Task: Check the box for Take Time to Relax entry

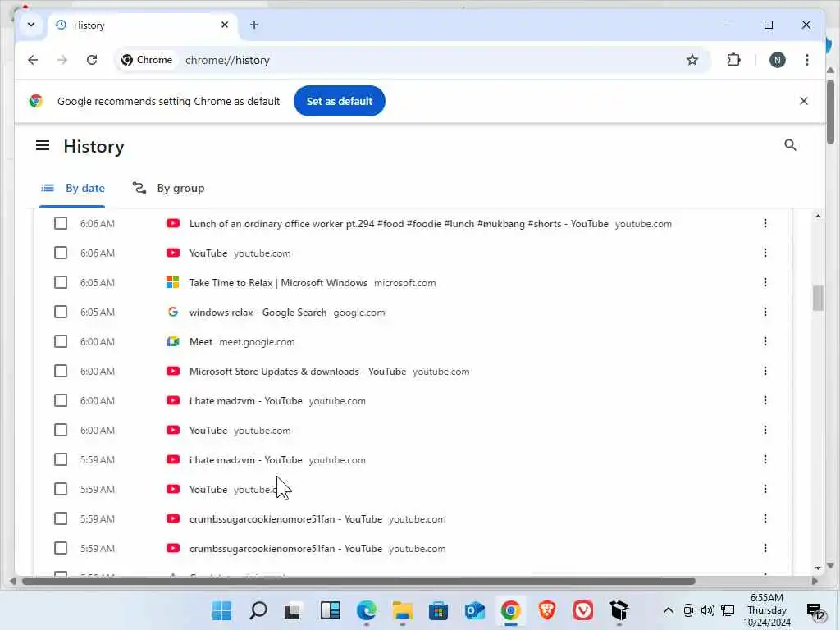Action: pos(61,282)
